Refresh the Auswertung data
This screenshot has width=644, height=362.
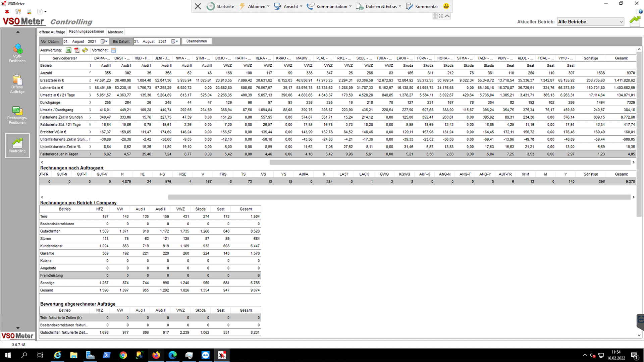pos(85,50)
